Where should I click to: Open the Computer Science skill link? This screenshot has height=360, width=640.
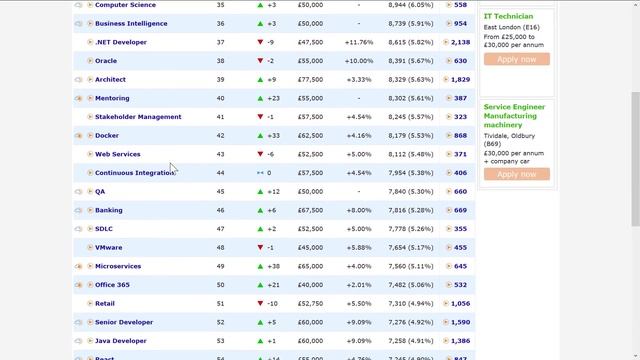click(125, 5)
